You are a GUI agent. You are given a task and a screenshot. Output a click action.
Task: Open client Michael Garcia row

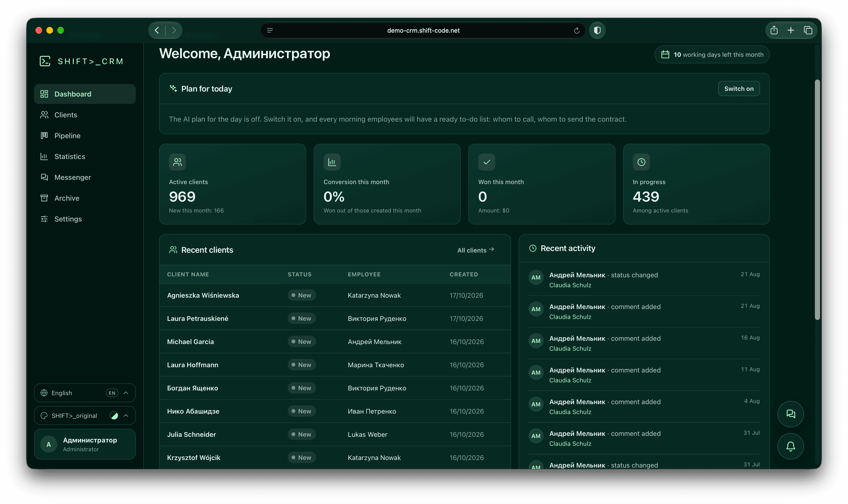(x=335, y=342)
